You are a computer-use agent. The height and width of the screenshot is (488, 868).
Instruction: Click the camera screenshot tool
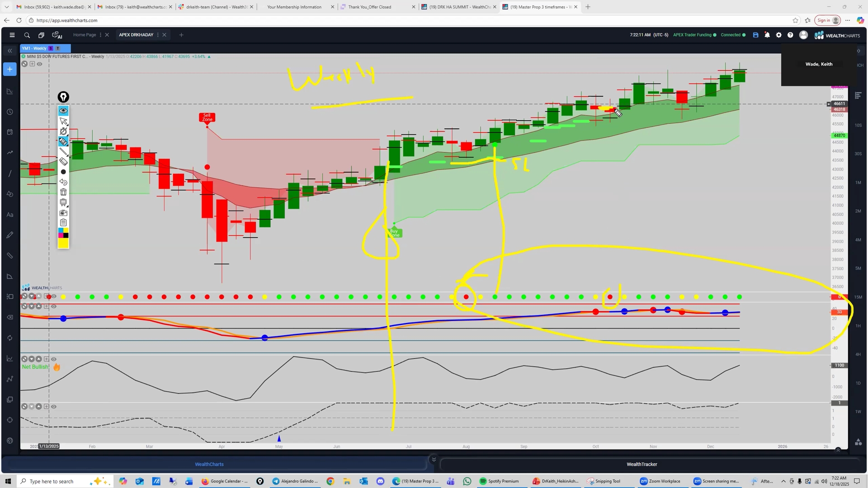(x=63, y=213)
